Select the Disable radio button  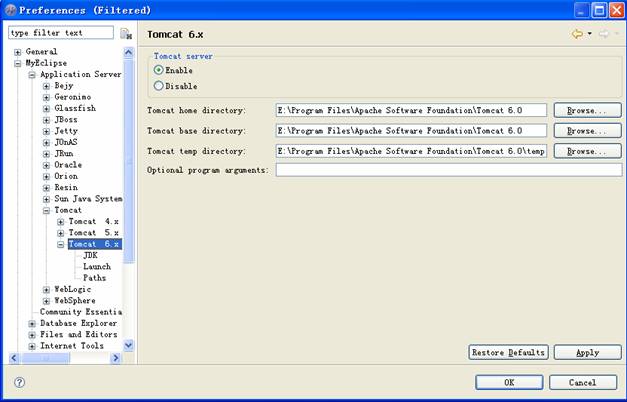point(159,86)
